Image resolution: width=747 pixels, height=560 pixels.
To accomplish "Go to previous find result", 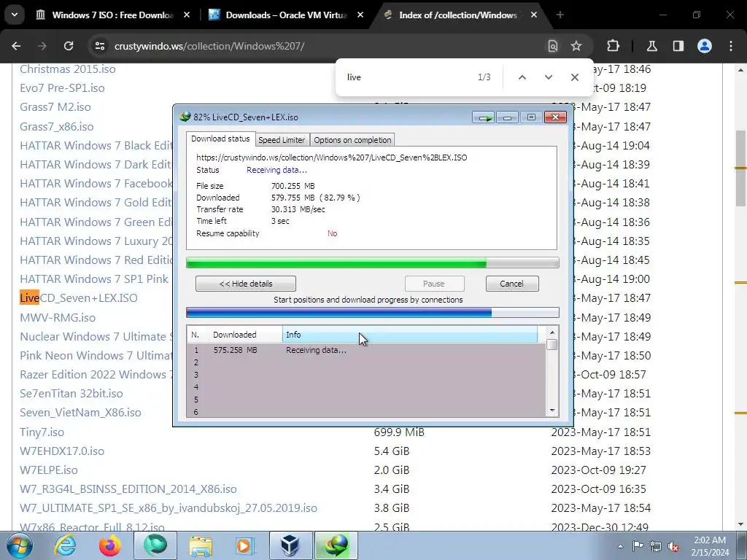I will click(522, 77).
